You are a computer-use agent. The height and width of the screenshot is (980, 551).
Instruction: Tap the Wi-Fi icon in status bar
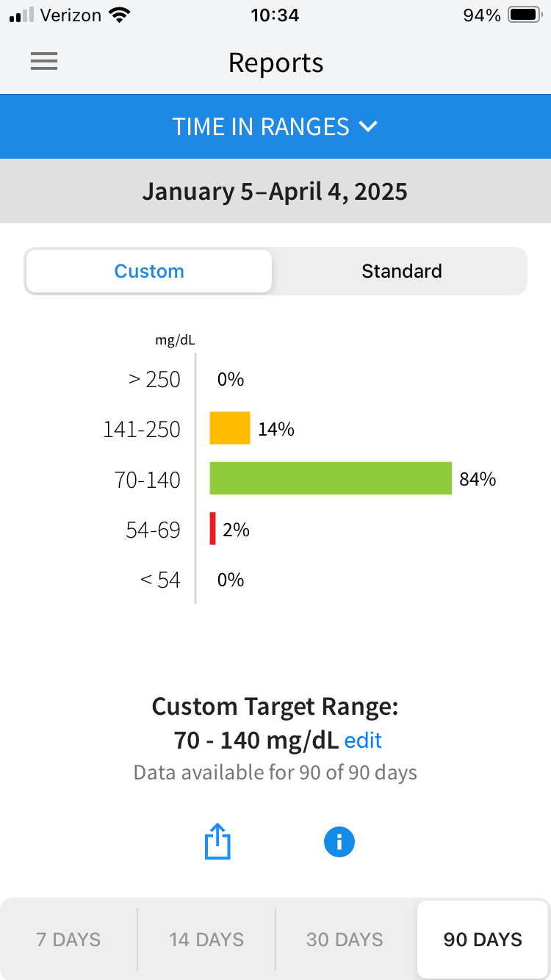coord(119,15)
